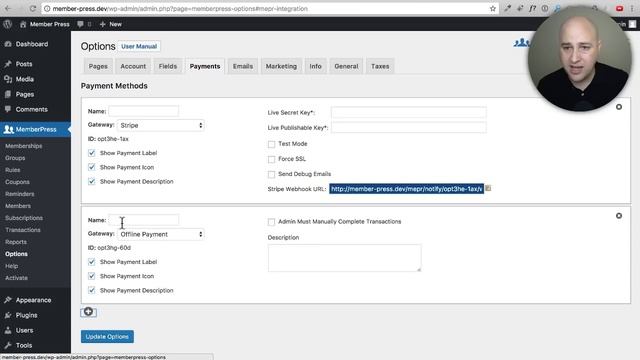Enable Send Debug Emails
Screen dimensions: 640x360
pyautogui.click(x=271, y=174)
